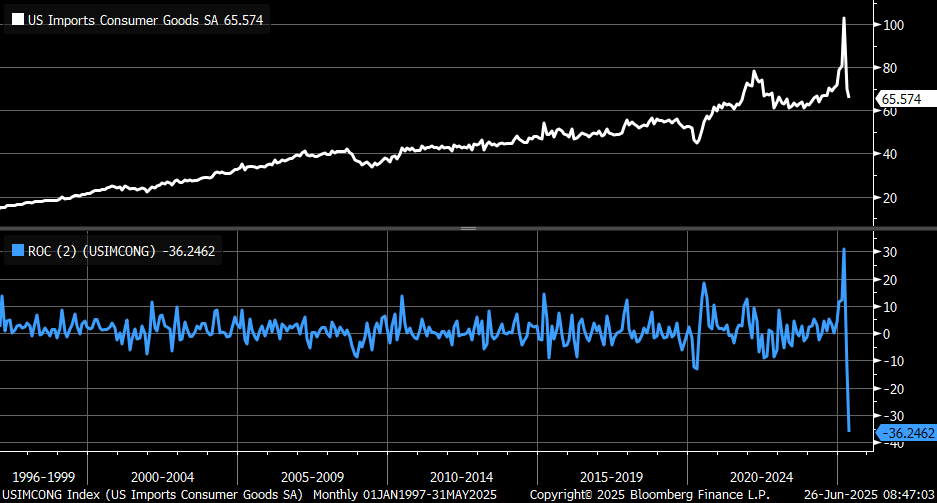Screen dimensions: 937x503
Task: Click the 40 label on upper y-axis
Action: [890, 154]
